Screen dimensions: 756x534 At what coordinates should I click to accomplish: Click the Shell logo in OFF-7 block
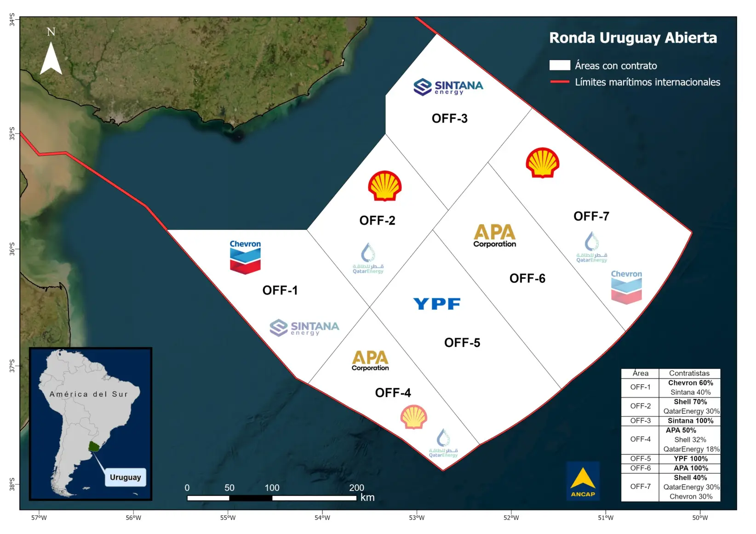click(x=543, y=162)
